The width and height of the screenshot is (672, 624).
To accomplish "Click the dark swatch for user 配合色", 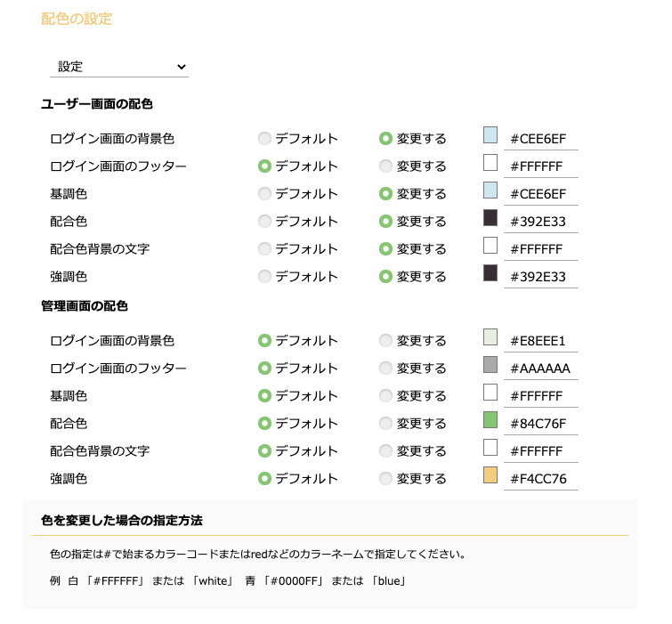I will tap(490, 218).
